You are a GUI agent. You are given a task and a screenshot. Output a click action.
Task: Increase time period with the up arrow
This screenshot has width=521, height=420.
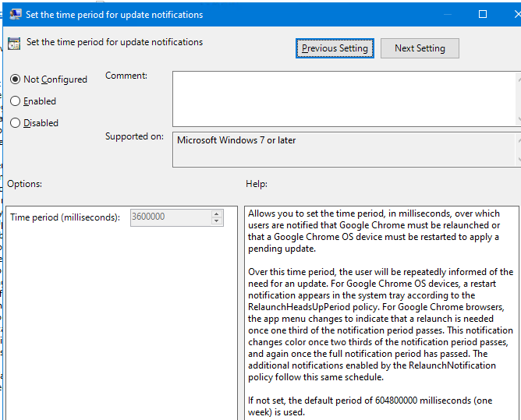click(x=217, y=214)
